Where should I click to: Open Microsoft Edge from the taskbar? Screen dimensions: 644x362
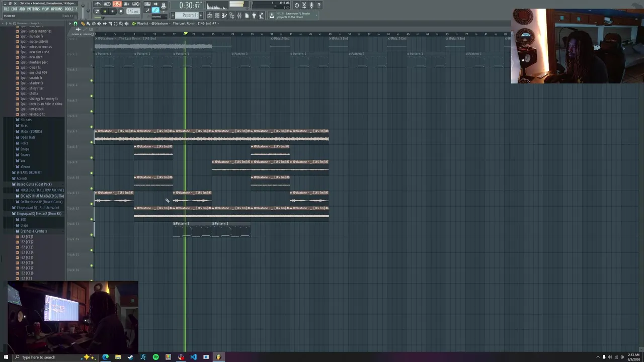coord(105,357)
